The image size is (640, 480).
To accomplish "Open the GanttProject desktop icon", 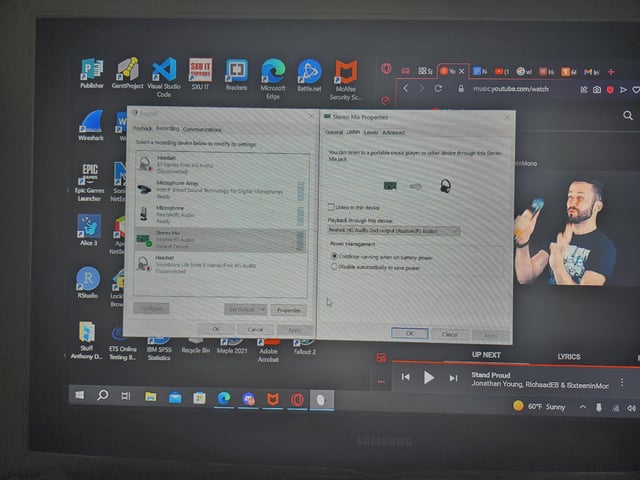I will 127,73.
